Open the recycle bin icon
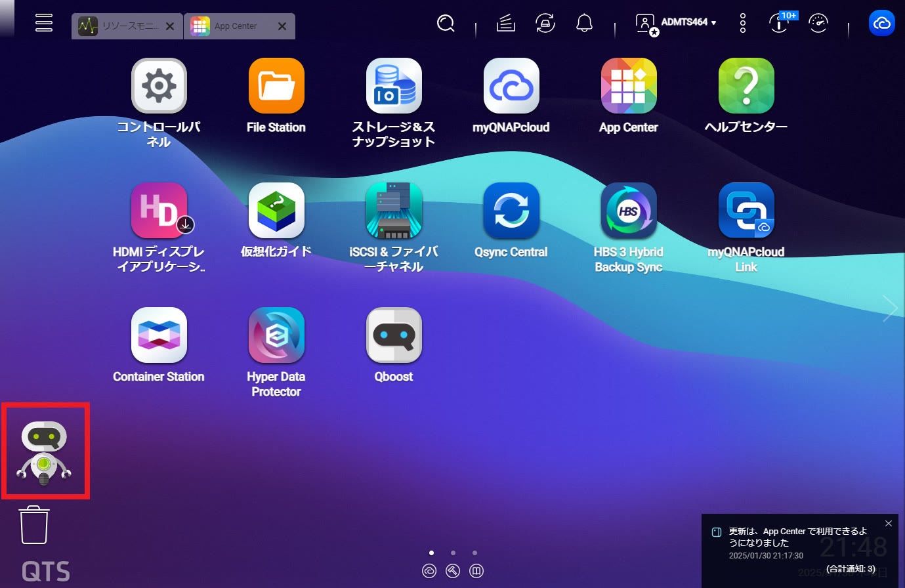The height and width of the screenshot is (588, 905). click(34, 524)
